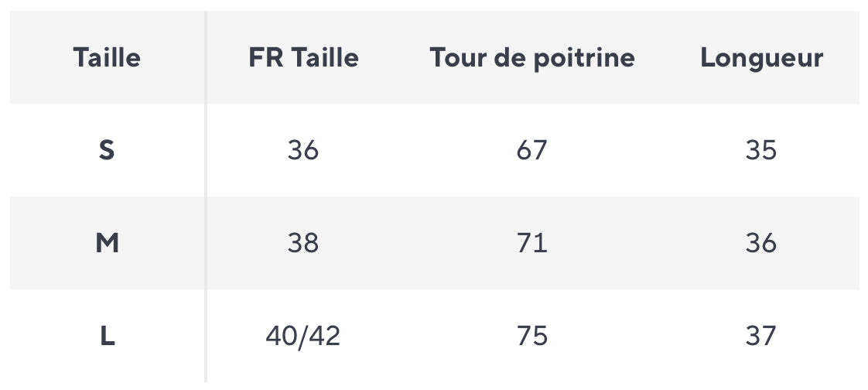This screenshot has height=390, width=868.
Task: Select chest measurement 71
Action: [x=532, y=243]
